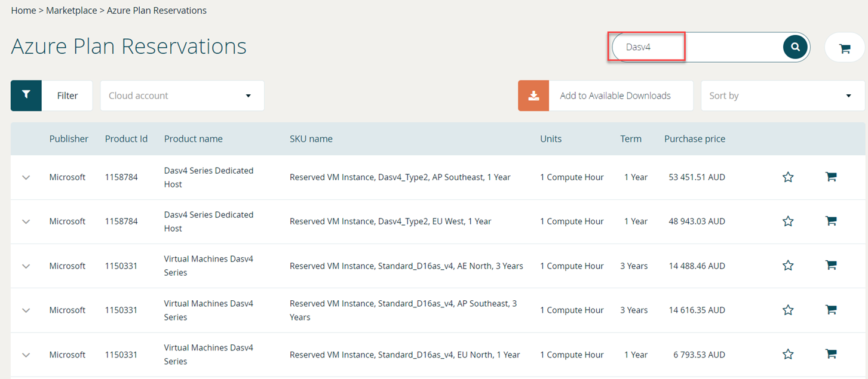This screenshot has width=868, height=379.
Task: Click Home in the breadcrumb trail
Action: (x=23, y=10)
